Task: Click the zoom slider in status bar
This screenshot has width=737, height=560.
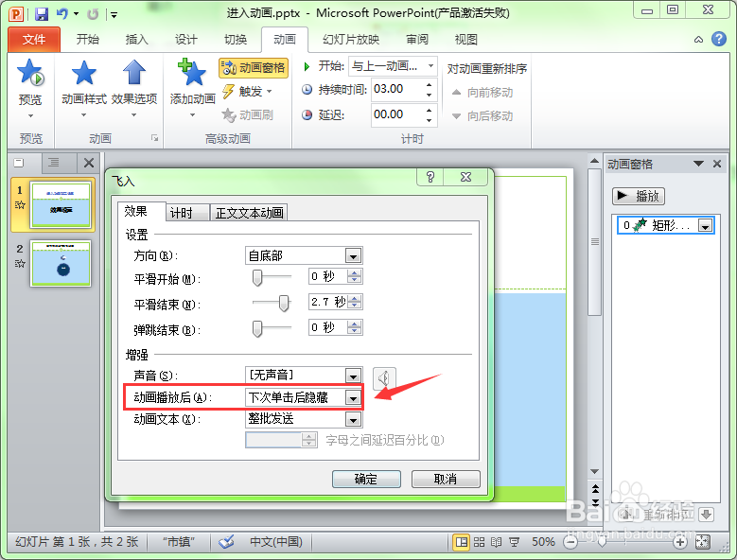Action: 601,542
